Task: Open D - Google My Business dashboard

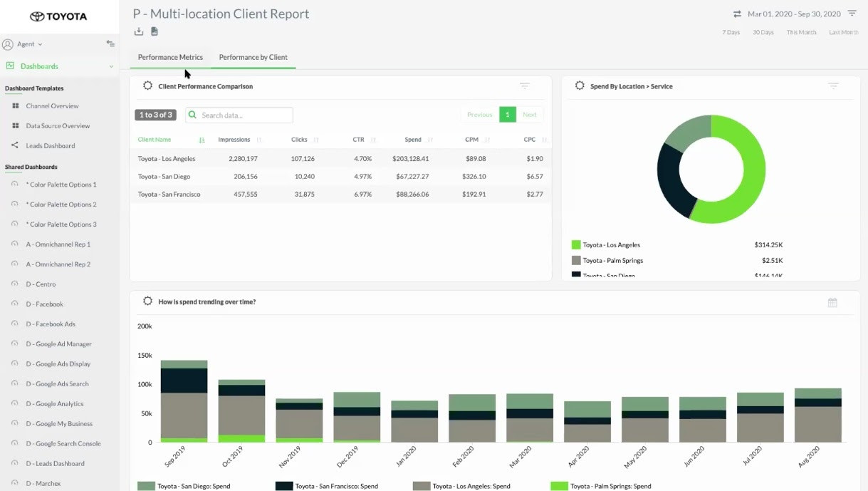Action: coord(59,424)
